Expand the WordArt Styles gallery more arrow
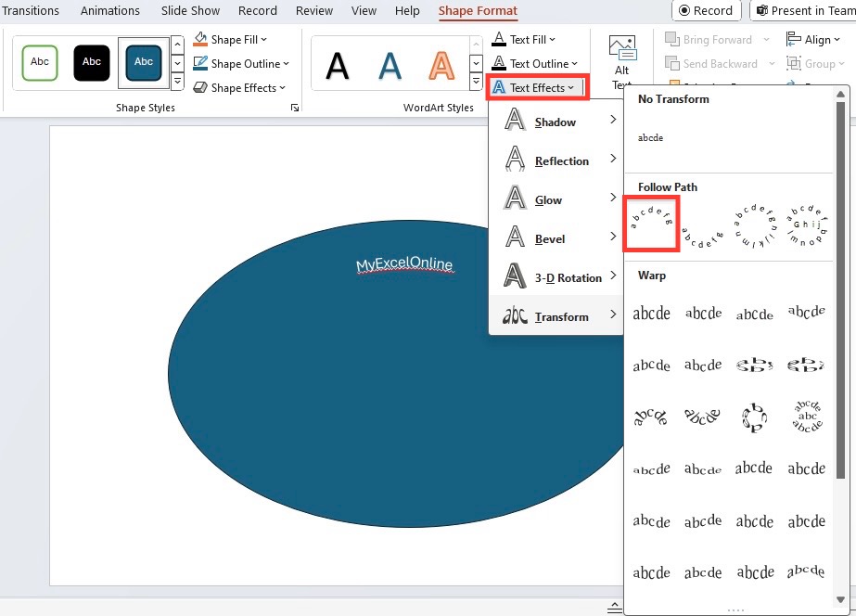The image size is (856, 616). pyautogui.click(x=476, y=82)
